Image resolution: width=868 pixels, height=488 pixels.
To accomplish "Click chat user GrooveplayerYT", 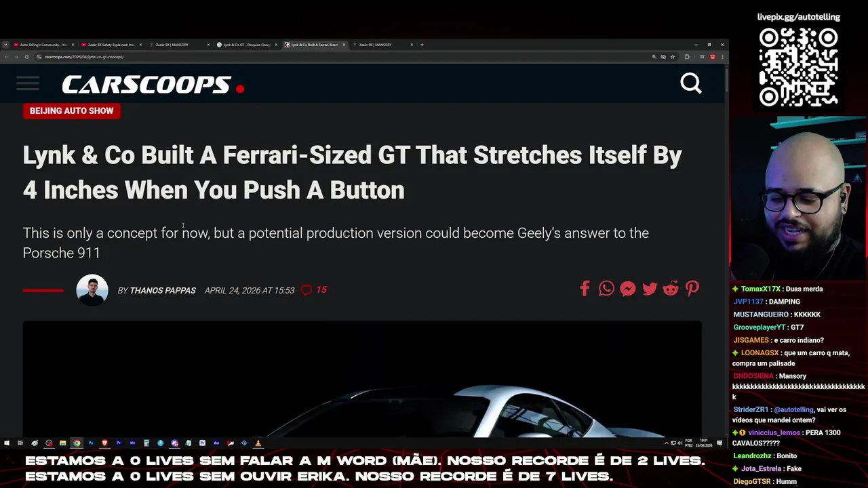I will tap(759, 327).
